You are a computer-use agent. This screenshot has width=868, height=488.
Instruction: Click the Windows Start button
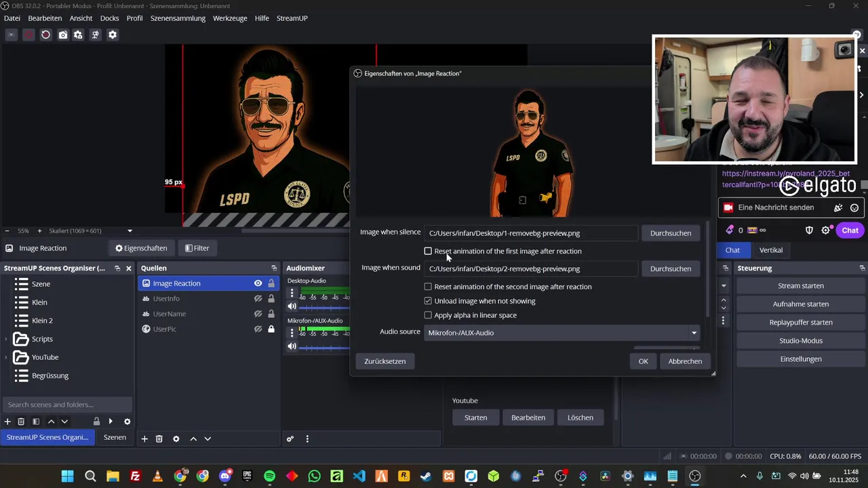[x=68, y=476]
